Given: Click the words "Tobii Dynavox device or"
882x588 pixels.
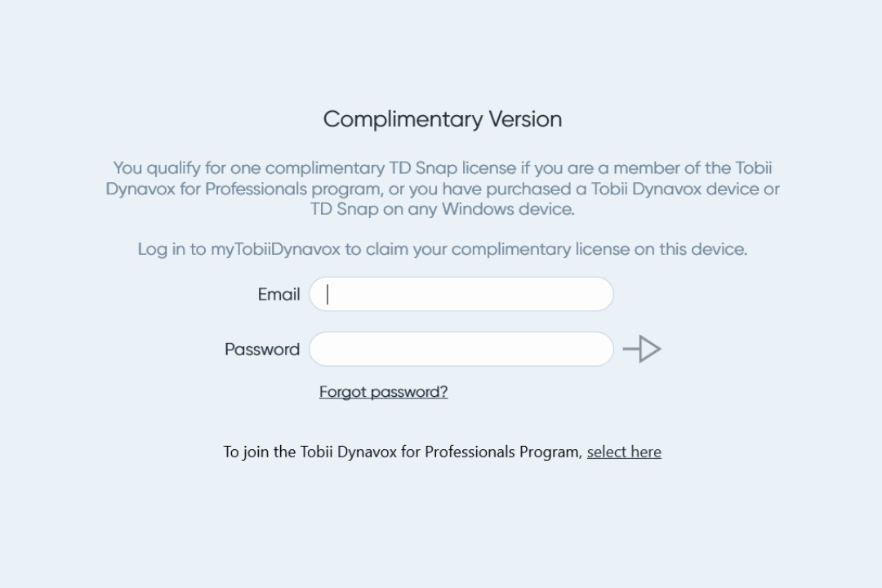Looking at the screenshot, I should [x=679, y=189].
